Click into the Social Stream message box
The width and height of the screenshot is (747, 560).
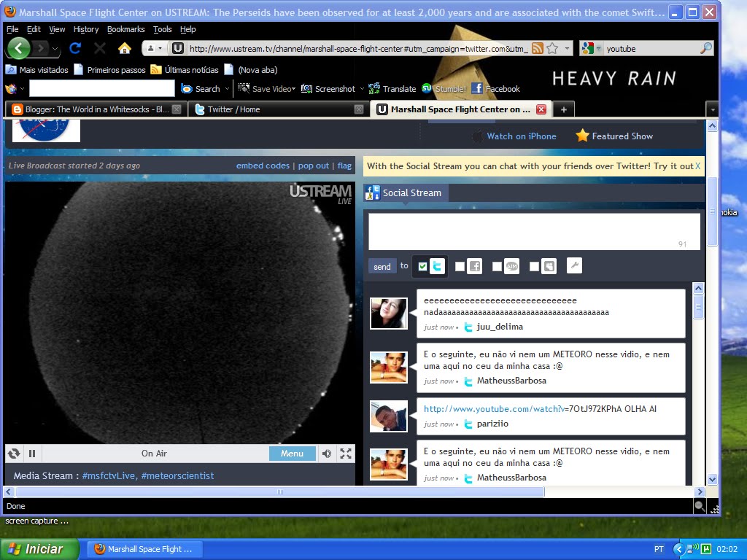coord(534,231)
